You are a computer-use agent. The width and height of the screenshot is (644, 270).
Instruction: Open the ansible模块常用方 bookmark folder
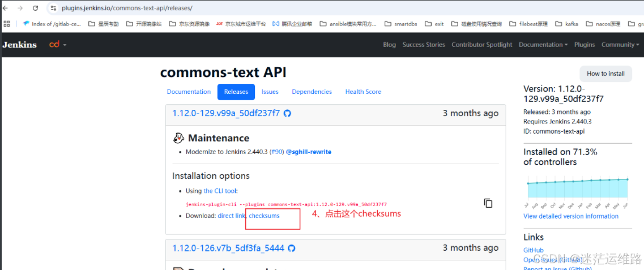tap(348, 24)
